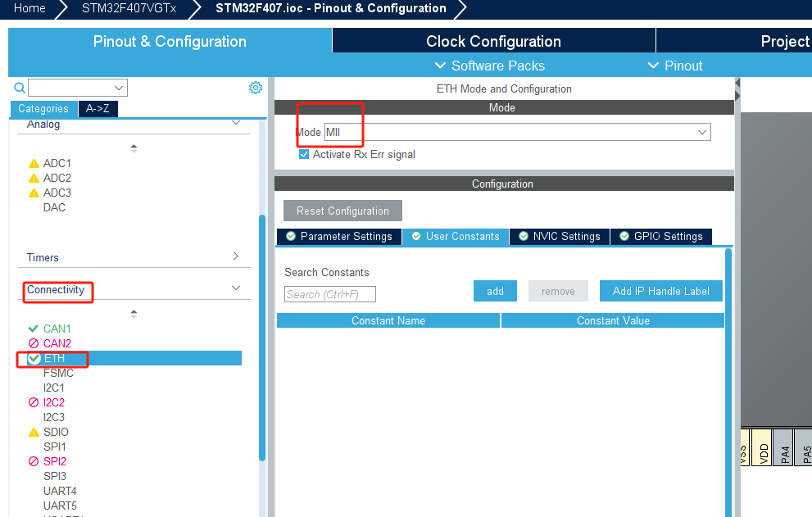
Task: Open GPIO Settings tab
Action: pos(661,237)
